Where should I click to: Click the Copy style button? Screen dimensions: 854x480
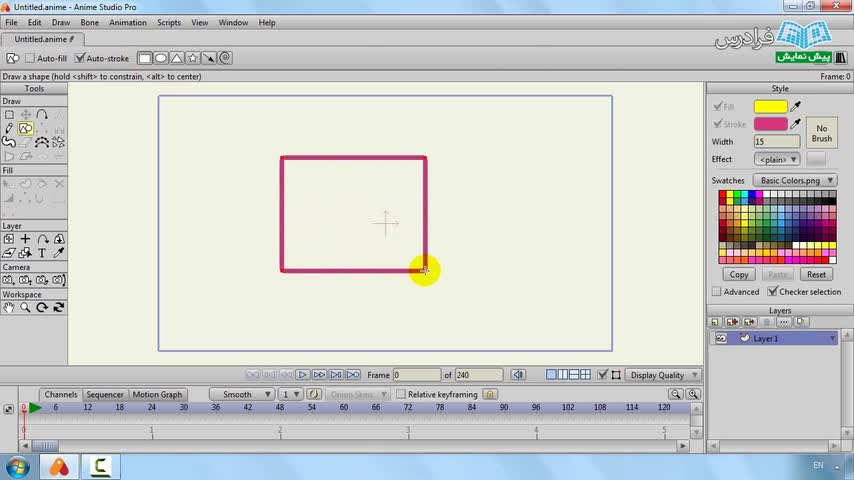739,274
